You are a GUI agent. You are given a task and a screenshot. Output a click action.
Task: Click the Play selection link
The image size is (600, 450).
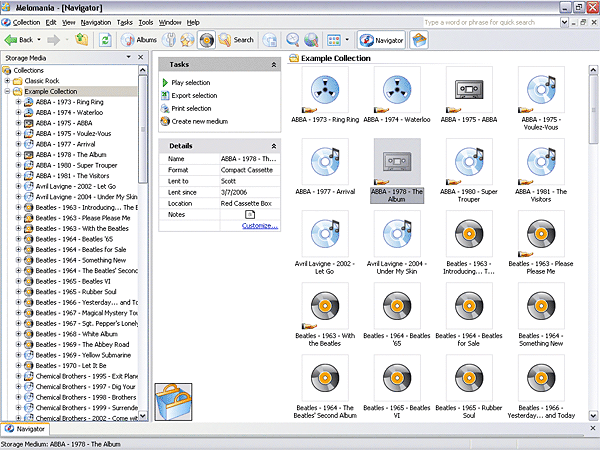coord(191,83)
